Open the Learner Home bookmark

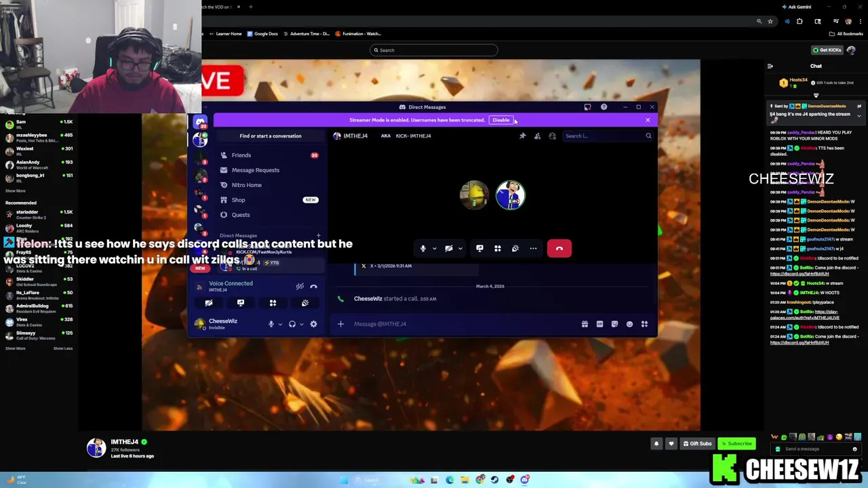coord(226,34)
